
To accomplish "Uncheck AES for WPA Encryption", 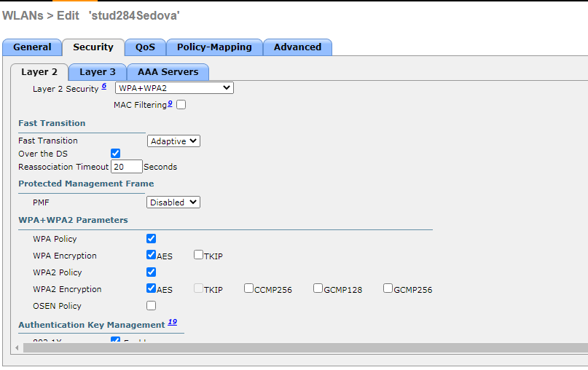I will click(x=151, y=255).
